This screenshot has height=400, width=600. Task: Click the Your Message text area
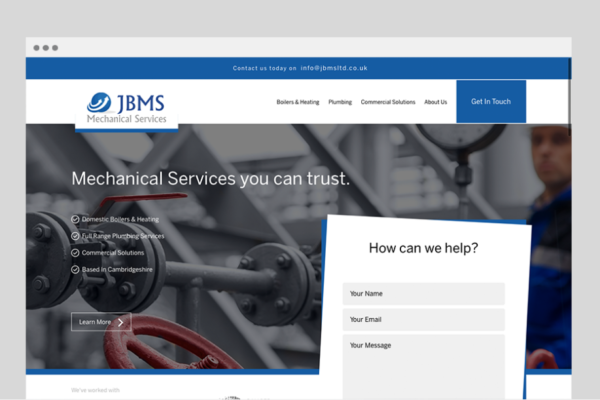click(424, 367)
